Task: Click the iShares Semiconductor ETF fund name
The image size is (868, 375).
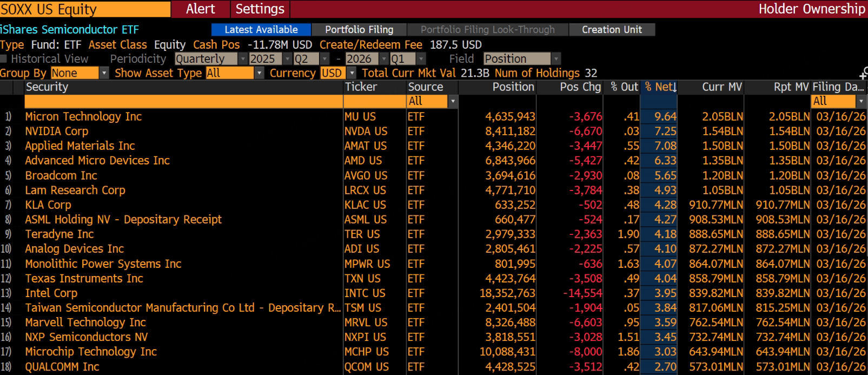Action: 69,30
